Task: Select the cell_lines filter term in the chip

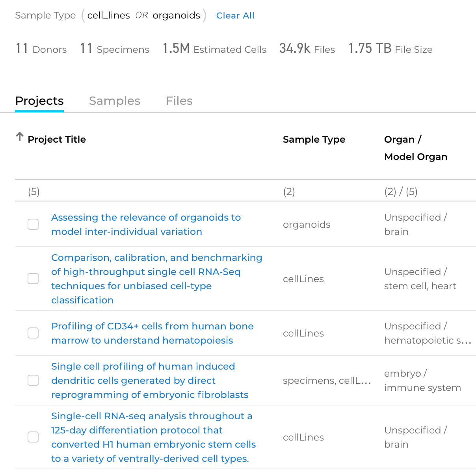Action: (108, 15)
